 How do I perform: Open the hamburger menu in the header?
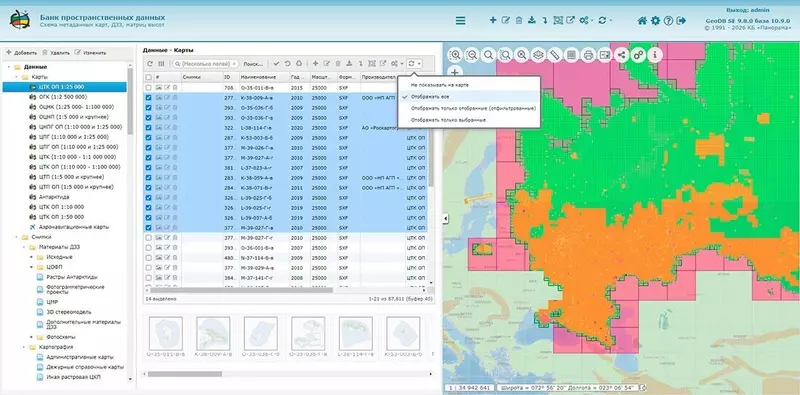tap(460, 20)
